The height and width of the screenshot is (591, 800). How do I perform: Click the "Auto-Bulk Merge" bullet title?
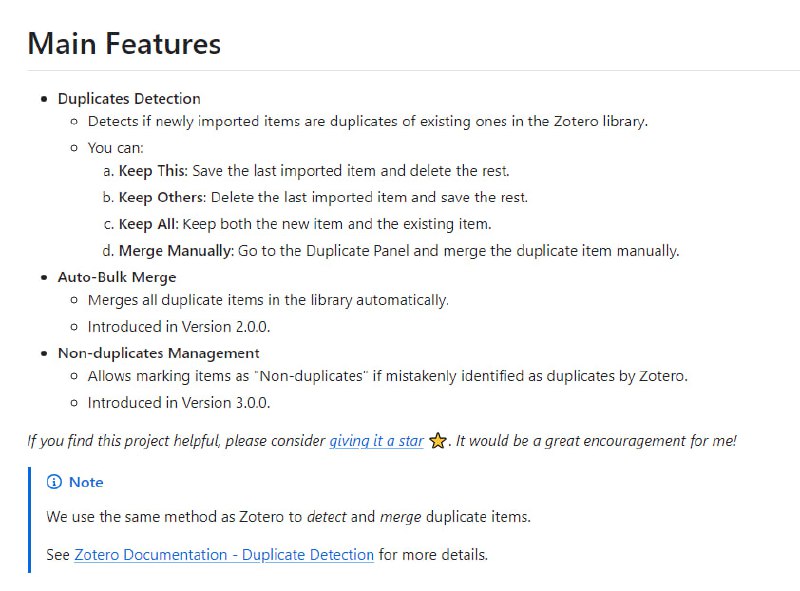coord(117,277)
